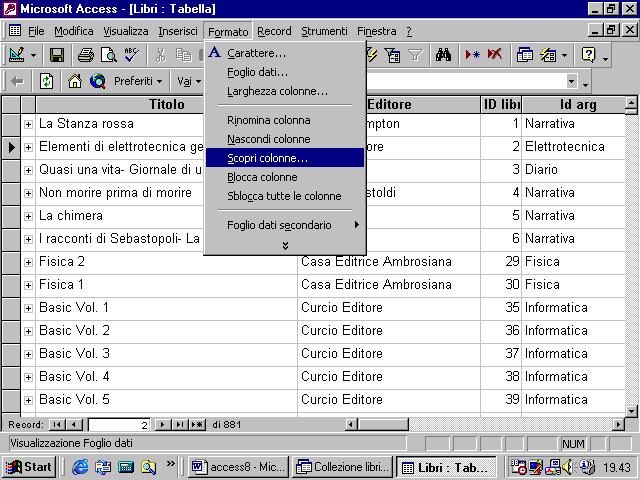Click the Search the Web globe icon
Viewport: 640px width, 480px height.
[x=98, y=81]
